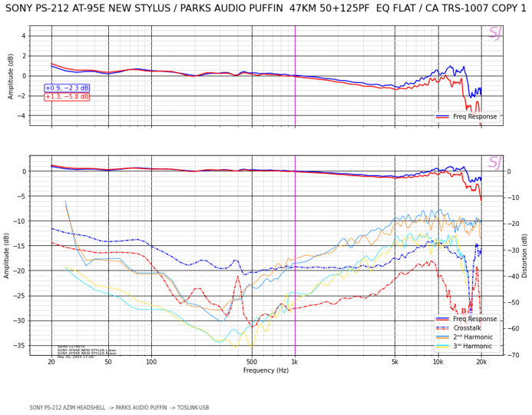Click the "500" frequency tick label
The width and height of the screenshot is (532, 415).
click(x=252, y=362)
